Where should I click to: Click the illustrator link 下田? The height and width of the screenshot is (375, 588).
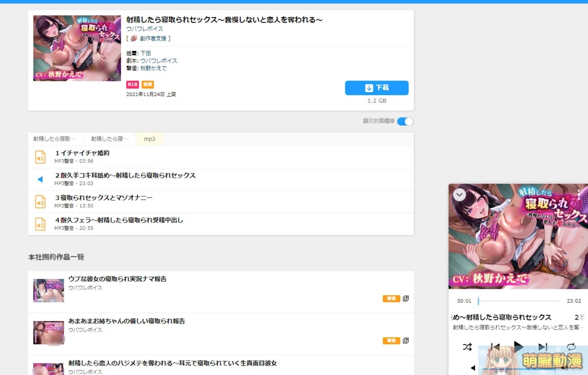[146, 52]
